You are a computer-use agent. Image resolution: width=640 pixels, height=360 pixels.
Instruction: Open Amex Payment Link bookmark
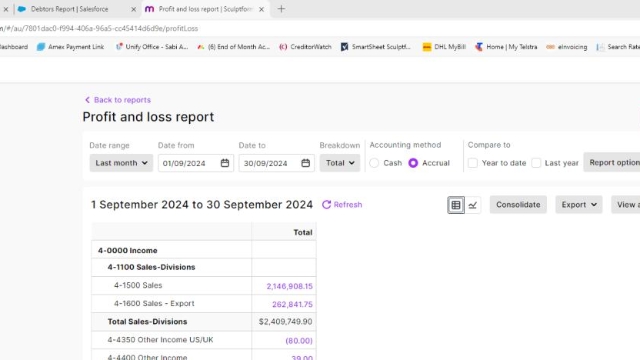70,47
